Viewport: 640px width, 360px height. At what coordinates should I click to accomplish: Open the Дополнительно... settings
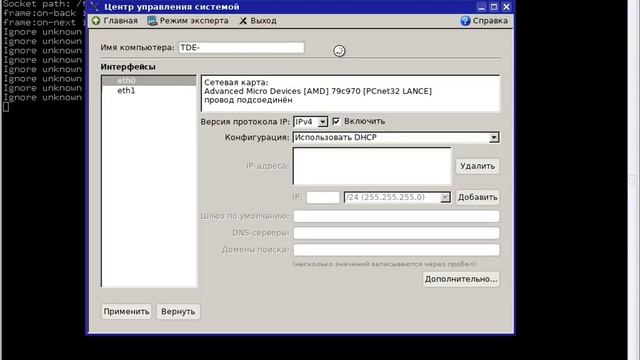coord(461,279)
